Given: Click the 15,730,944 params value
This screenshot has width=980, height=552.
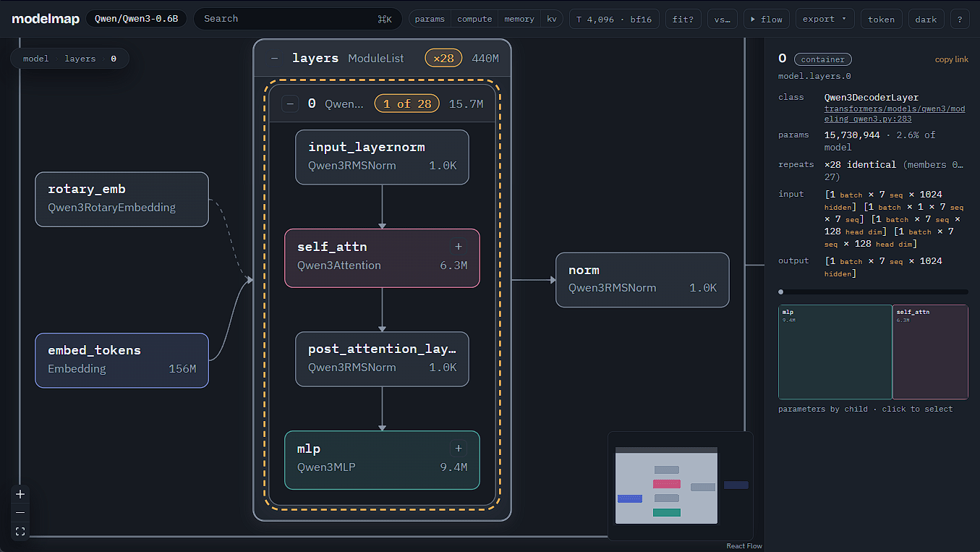Looking at the screenshot, I should coord(852,135).
